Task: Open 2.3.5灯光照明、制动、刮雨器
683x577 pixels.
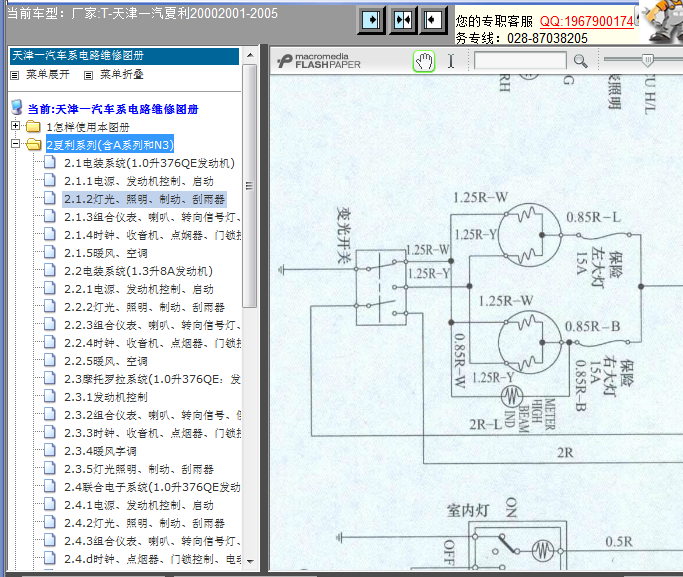Action: coord(139,469)
